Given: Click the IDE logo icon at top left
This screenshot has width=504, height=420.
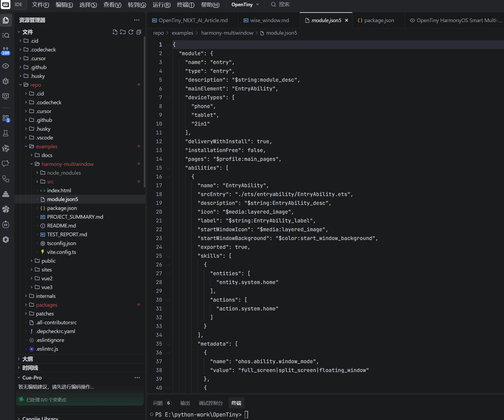Looking at the screenshot, I should click(x=5, y=5).
